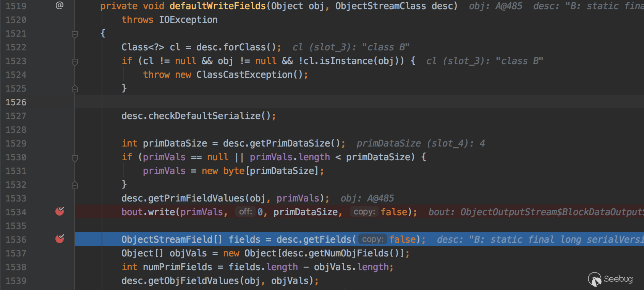This screenshot has width=644, height=290.
Task: Click ClassCastException on line 1524
Action: (244, 75)
